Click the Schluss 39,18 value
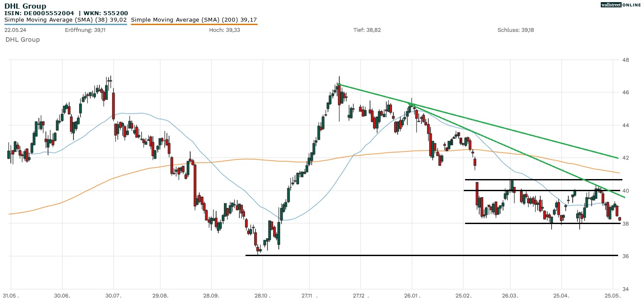Viewport: 644px width, 298px height. coord(516,30)
